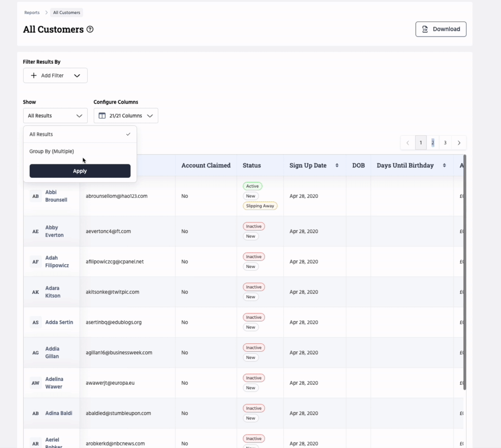Click the table vertical scrollbar
501x448 pixels.
point(464,276)
